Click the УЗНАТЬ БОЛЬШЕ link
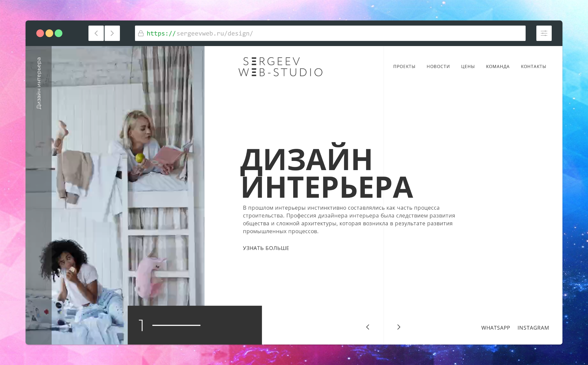Image resolution: width=588 pixels, height=365 pixels. 266,248
